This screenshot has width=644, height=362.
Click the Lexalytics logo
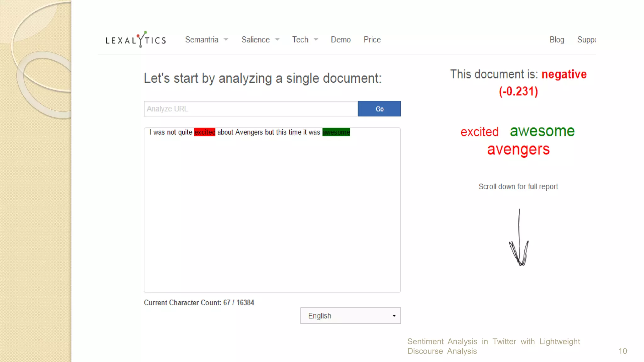136,39
